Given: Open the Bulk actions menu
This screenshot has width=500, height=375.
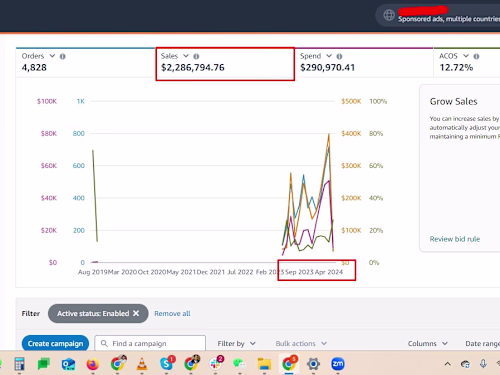Looking at the screenshot, I should (x=301, y=343).
